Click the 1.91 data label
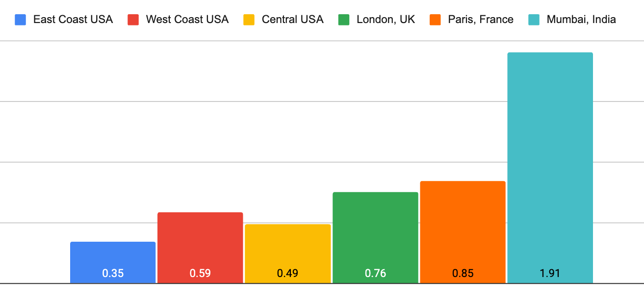 [550, 273]
